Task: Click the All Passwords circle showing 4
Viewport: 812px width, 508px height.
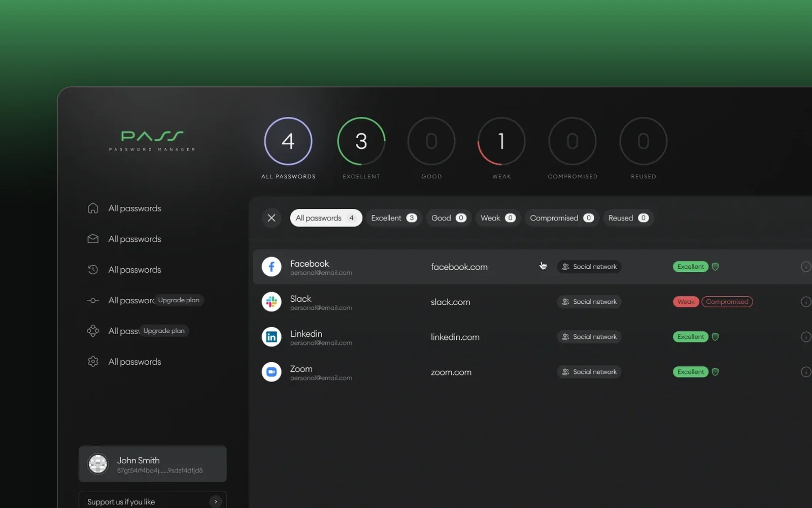Action: pyautogui.click(x=288, y=141)
